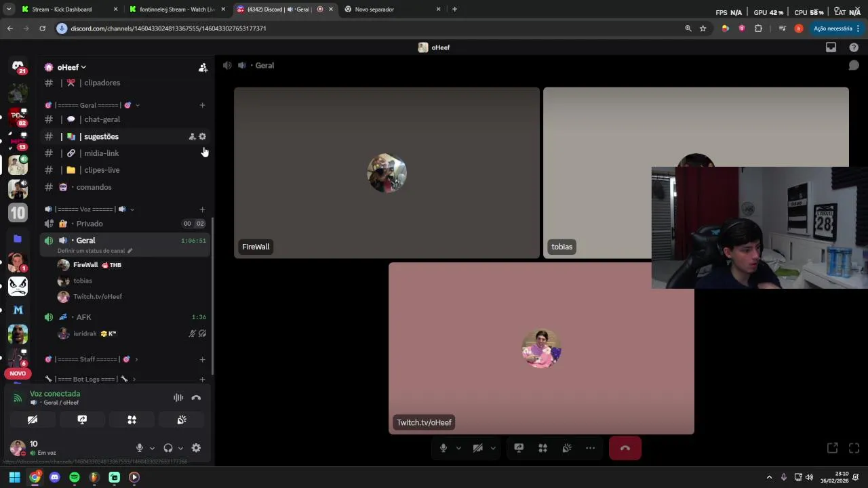Open soundboard from call control bar
This screenshot has height=488, width=868.
pyautogui.click(x=567, y=448)
